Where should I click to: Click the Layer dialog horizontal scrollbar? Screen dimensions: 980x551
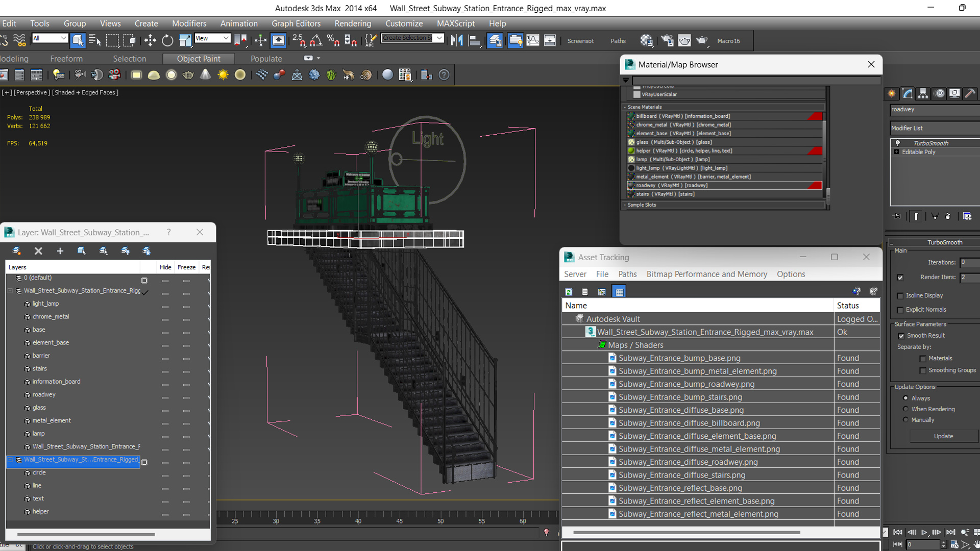pos(86,534)
